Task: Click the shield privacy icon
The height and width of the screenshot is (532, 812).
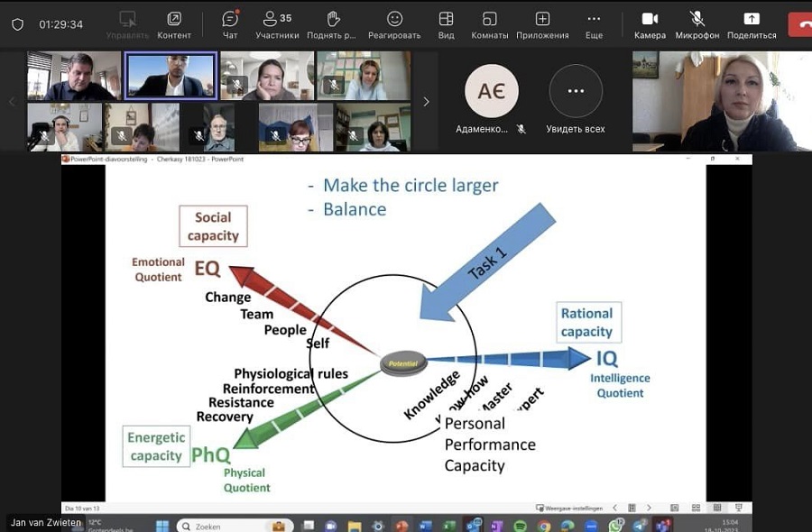Action: (18, 24)
